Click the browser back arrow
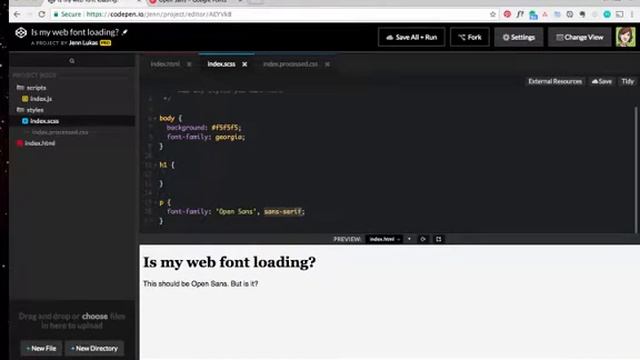 tap(17, 14)
